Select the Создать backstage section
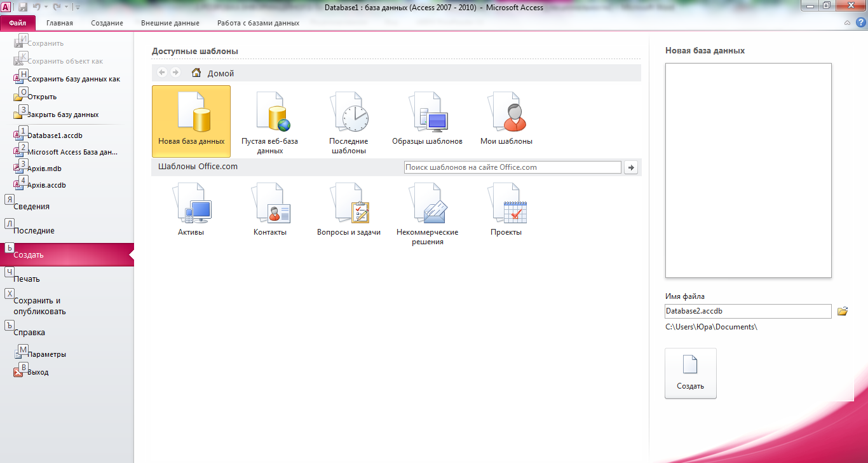 click(x=67, y=254)
